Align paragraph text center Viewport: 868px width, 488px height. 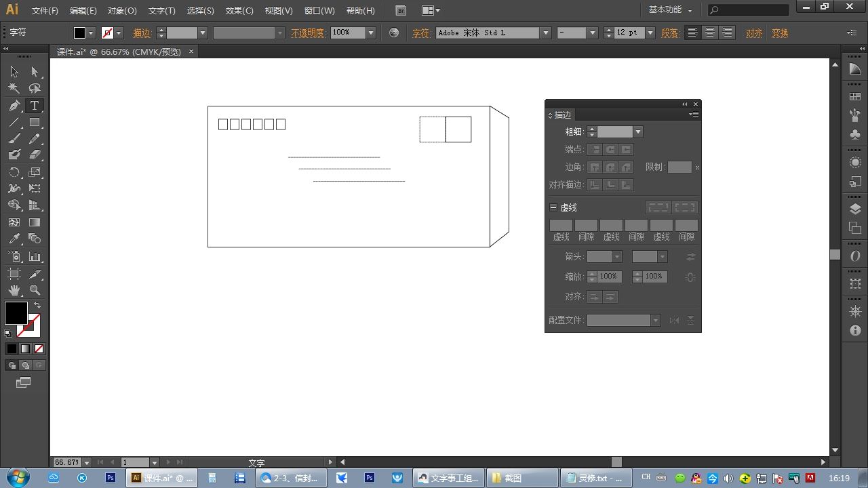click(x=709, y=33)
